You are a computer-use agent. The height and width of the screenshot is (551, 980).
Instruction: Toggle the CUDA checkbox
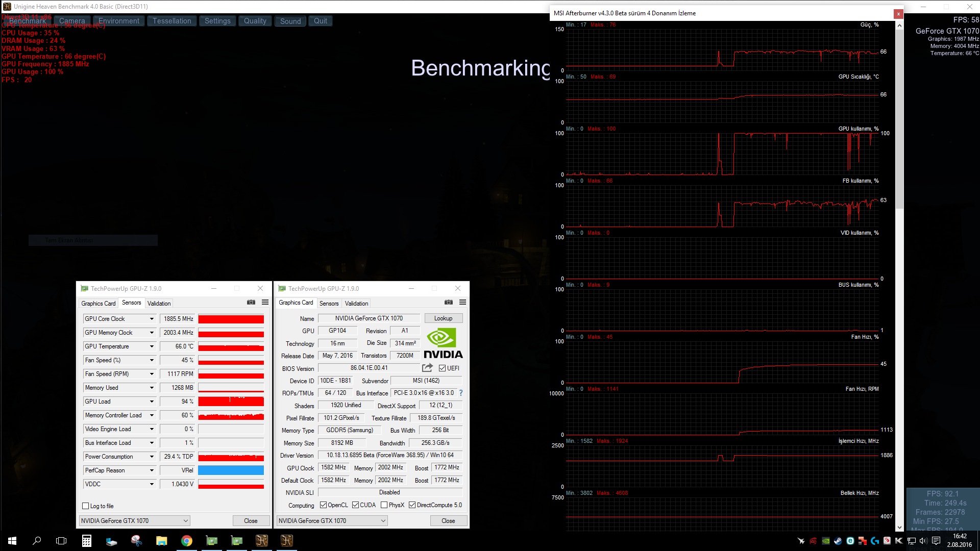pos(355,505)
